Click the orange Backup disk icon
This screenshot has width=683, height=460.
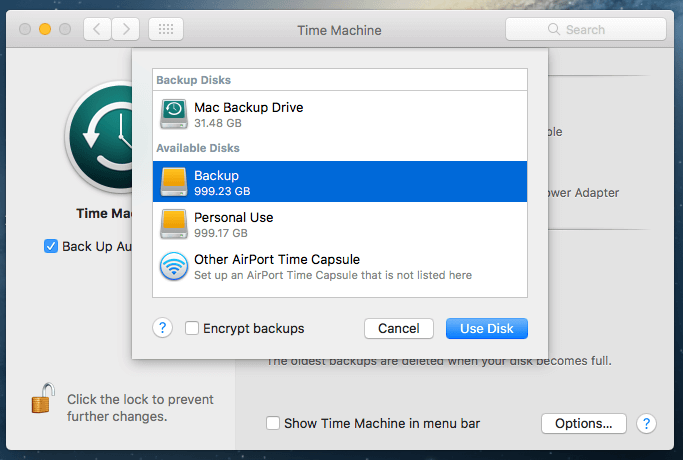pyautogui.click(x=173, y=182)
